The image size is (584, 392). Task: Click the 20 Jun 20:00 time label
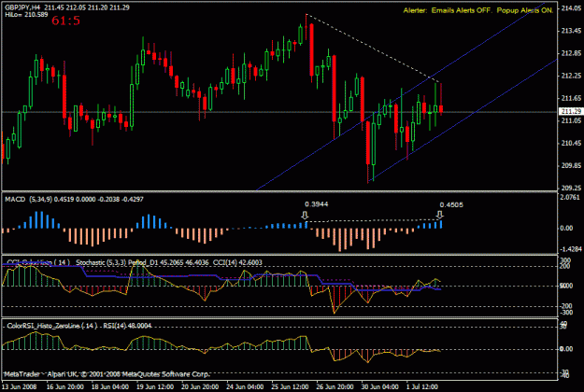pos(200,386)
